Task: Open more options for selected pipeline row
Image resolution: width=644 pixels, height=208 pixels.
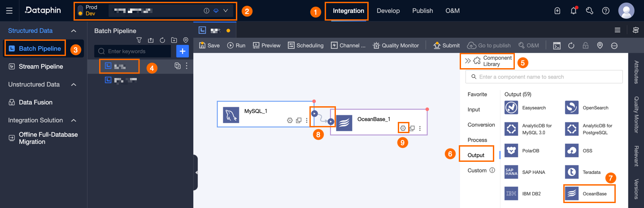Action: click(x=187, y=66)
